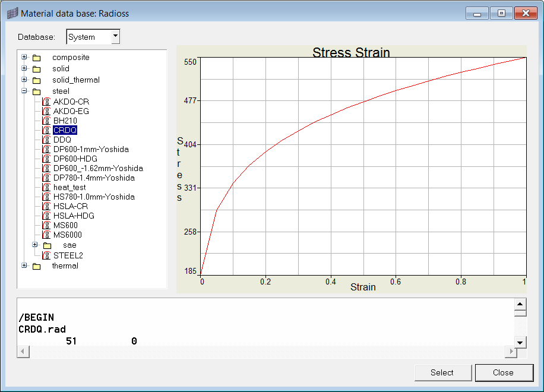This screenshot has width=544, height=392.
Task: Open the Database System dropdown
Action: coord(116,36)
